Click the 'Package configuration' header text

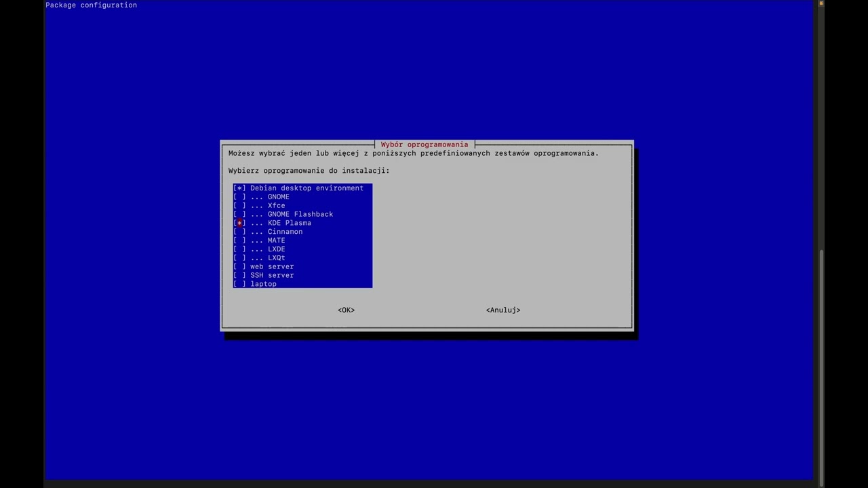(x=91, y=5)
